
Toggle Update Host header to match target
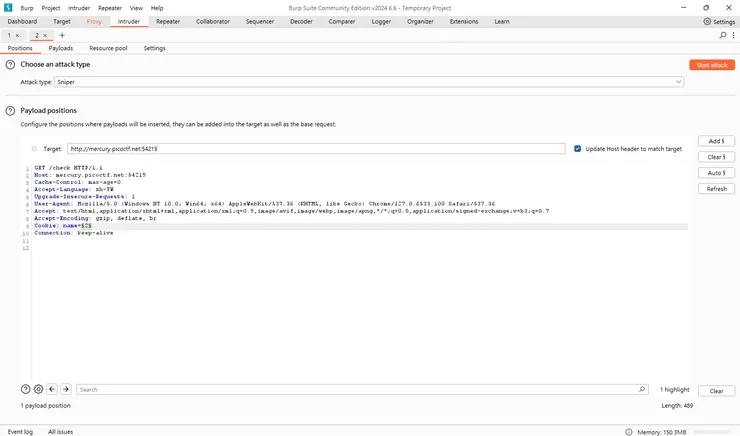click(x=577, y=149)
